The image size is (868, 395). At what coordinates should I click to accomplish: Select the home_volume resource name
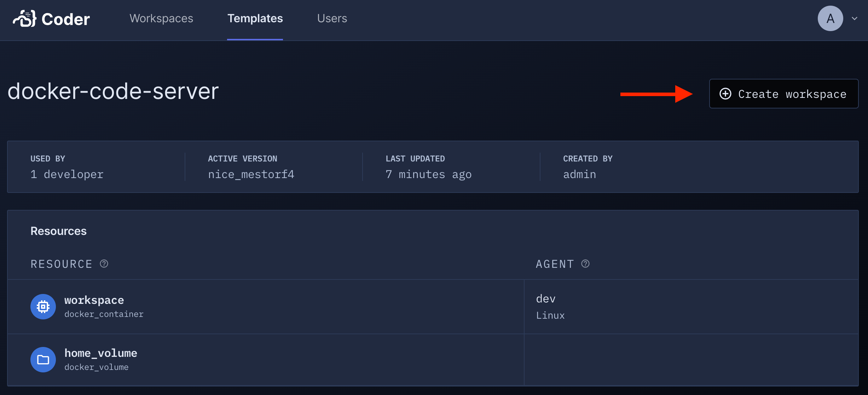[101, 353]
